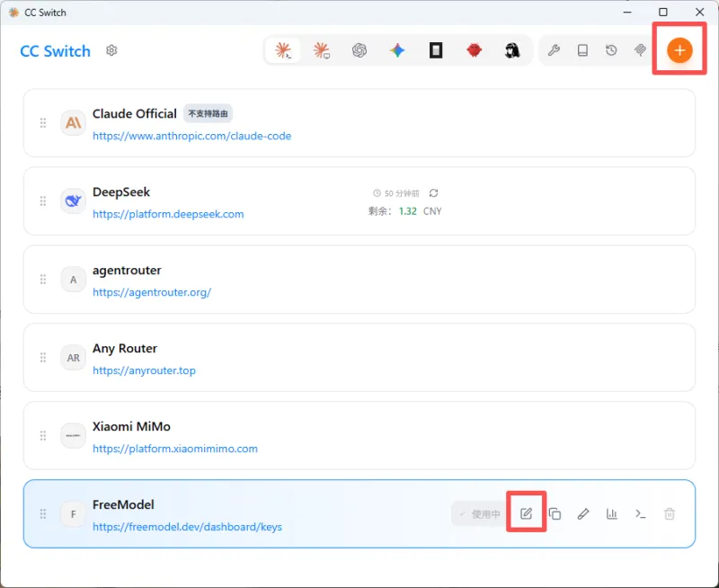Refresh DeepSeek balance with the reload icon
Viewport: 719px width, 588px height.
pyautogui.click(x=433, y=193)
